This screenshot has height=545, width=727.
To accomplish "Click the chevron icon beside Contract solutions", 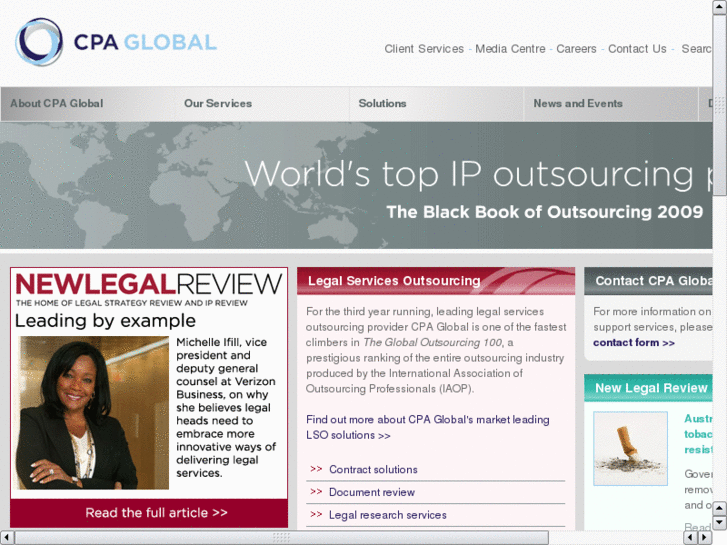I will (x=316, y=469).
